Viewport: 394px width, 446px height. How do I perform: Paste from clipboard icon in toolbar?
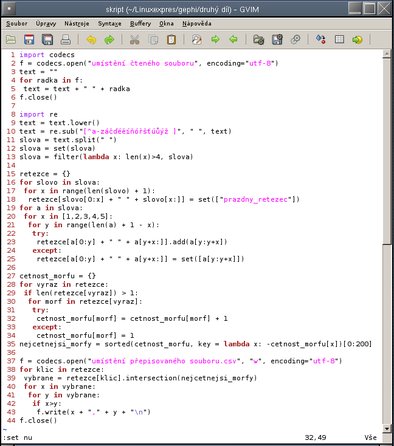171,40
